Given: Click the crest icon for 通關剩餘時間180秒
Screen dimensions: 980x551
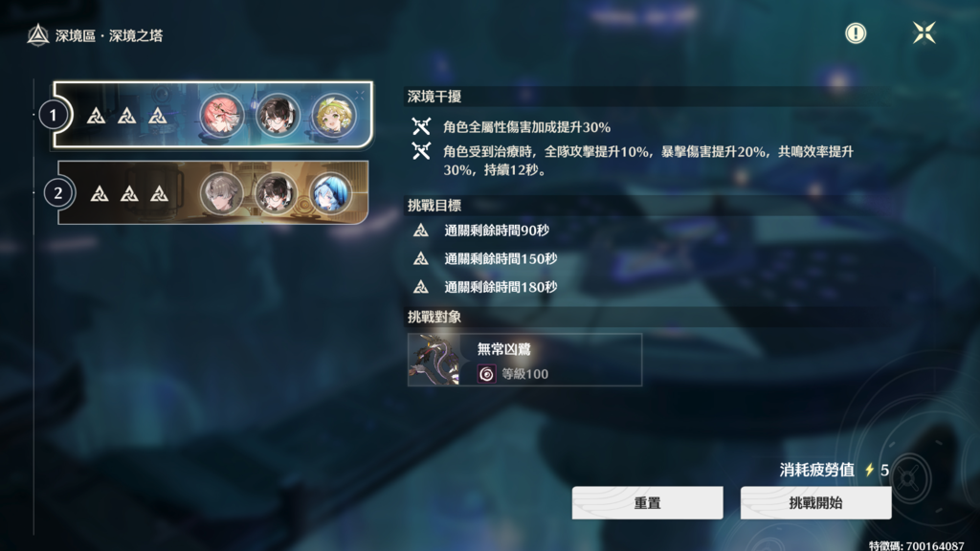Looking at the screenshot, I should 421,287.
